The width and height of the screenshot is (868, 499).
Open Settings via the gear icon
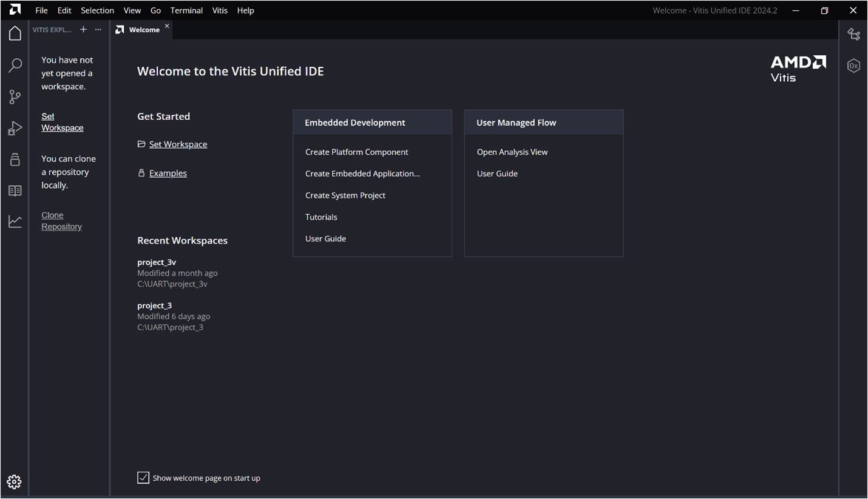[x=15, y=481]
